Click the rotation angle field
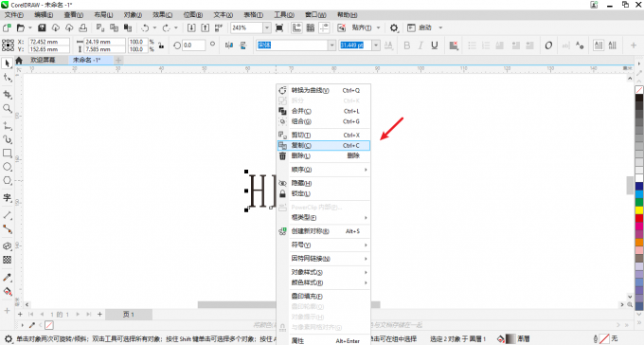 [193, 45]
